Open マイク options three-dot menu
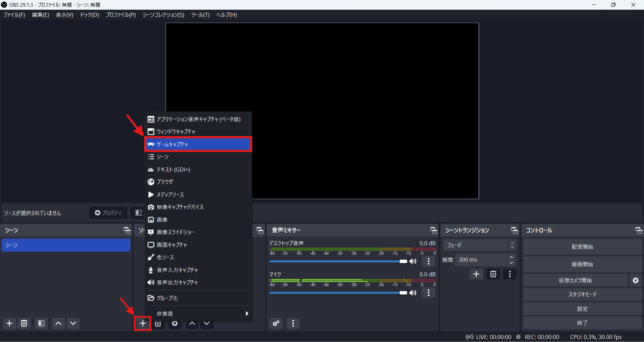The width and height of the screenshot is (644, 342). tap(429, 293)
